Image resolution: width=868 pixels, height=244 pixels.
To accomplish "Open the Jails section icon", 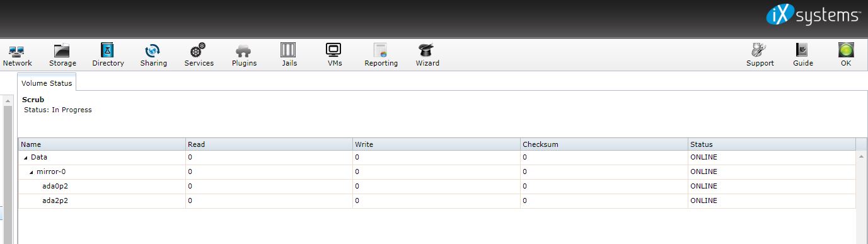I will click(x=289, y=50).
